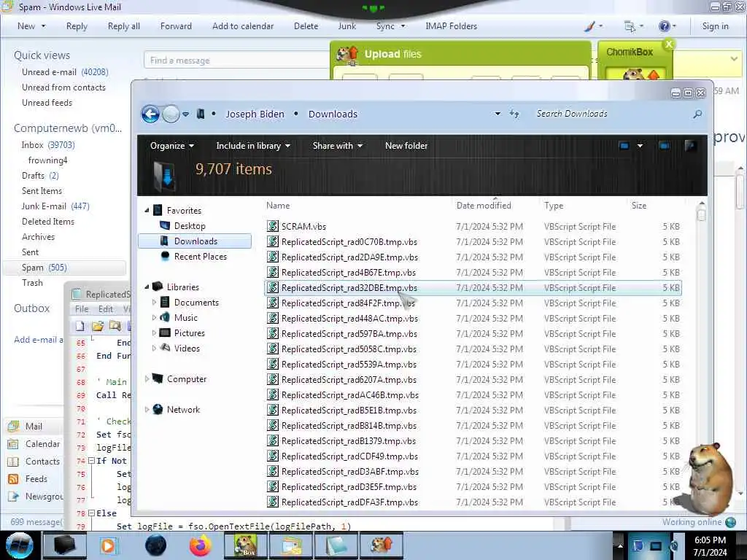Close the ChomikBox popup with the X
The image size is (747, 560).
click(669, 44)
